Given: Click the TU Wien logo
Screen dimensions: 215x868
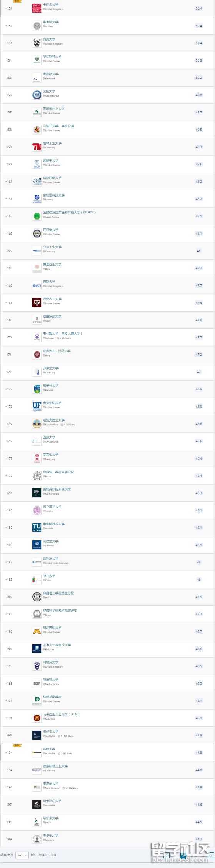Looking at the screenshot, I should tap(37, 528).
